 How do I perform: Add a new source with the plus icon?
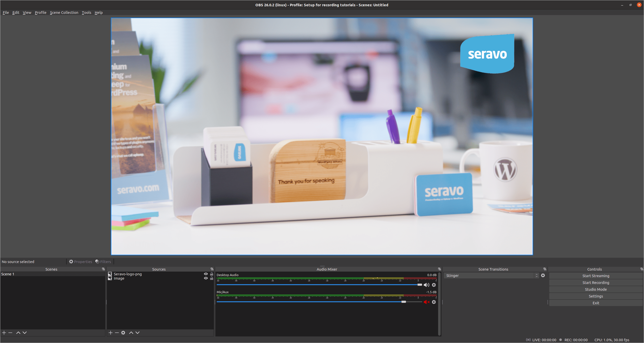pos(111,332)
